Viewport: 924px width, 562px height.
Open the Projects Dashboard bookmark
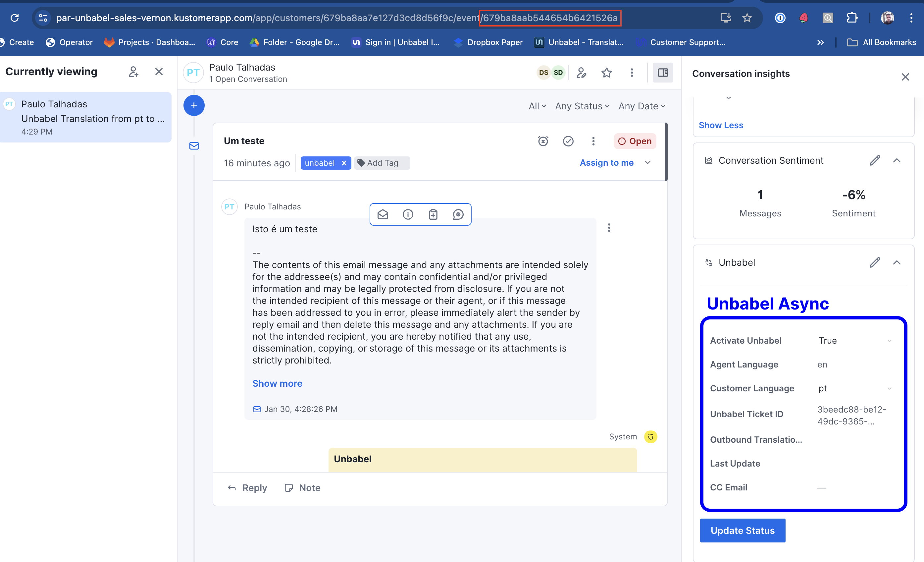(149, 42)
